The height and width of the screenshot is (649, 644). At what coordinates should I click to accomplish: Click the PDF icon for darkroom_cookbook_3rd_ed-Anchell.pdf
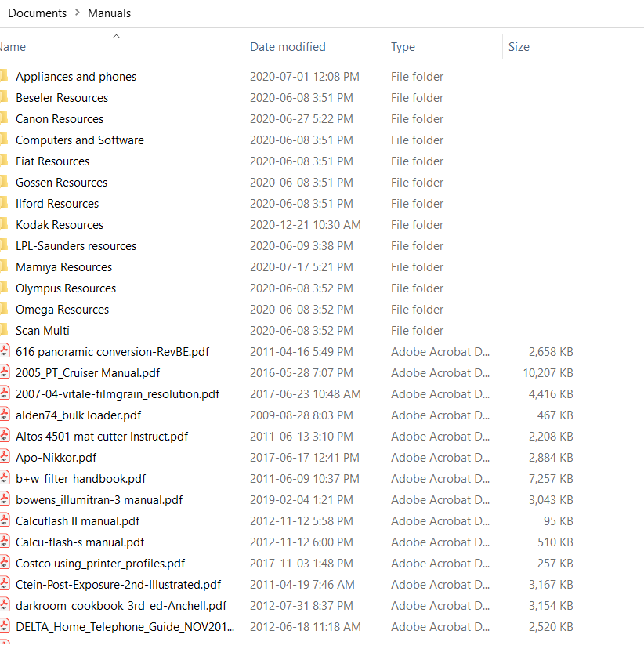5,605
